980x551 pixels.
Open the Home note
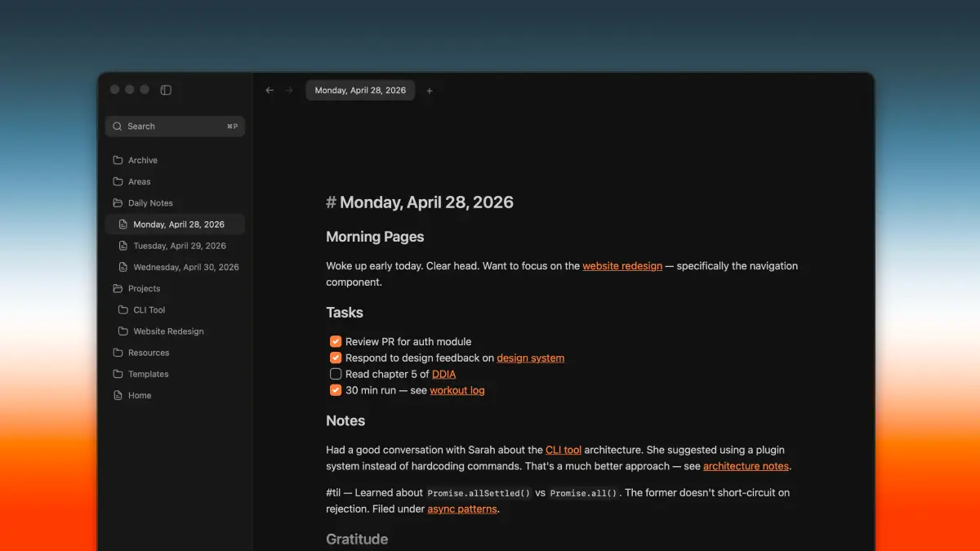pyautogui.click(x=175, y=395)
